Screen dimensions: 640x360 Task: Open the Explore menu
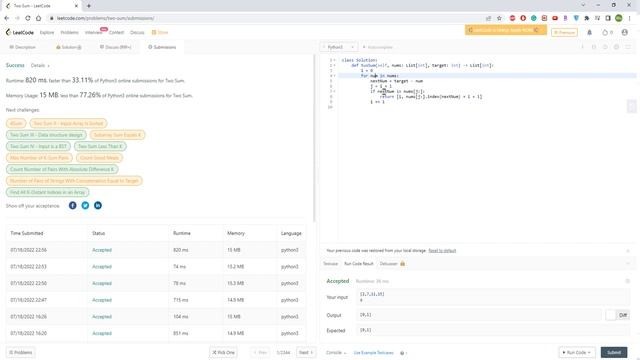(x=47, y=32)
